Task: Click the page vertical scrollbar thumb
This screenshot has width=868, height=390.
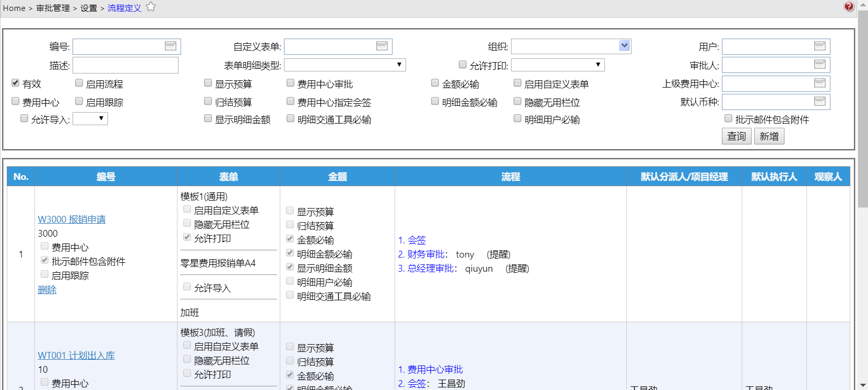Action: tap(863, 108)
